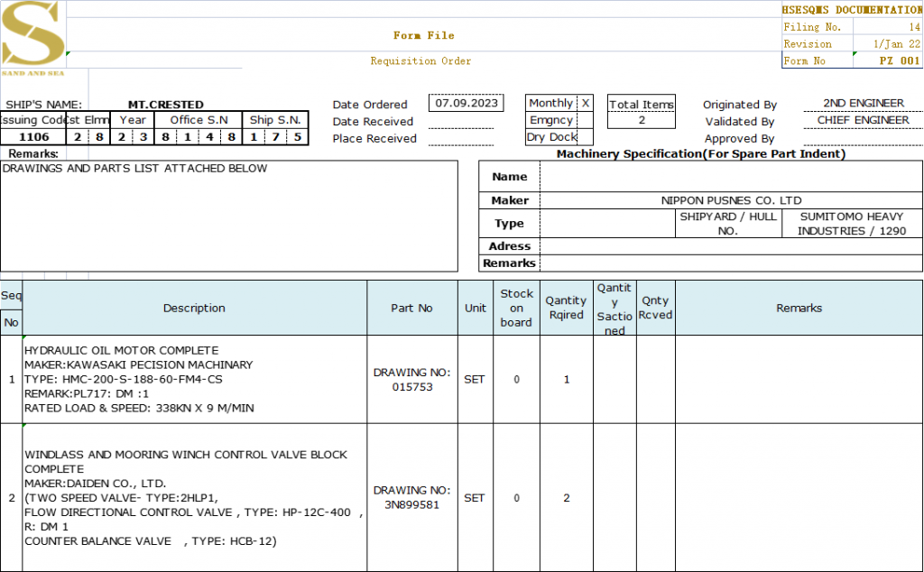Select the empty Approved By field
Image resolution: width=924 pixels, height=572 pixels.
tap(863, 138)
